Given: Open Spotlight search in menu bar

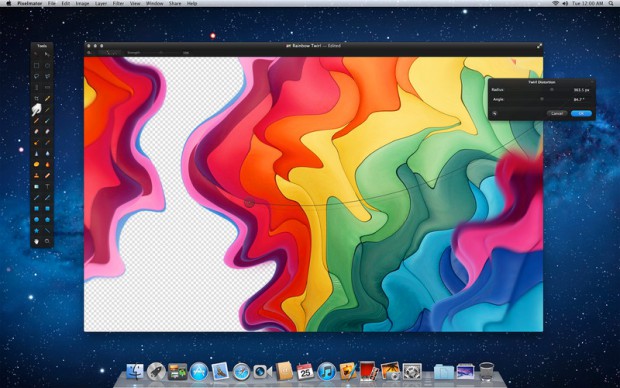Looking at the screenshot, I should 611,3.
